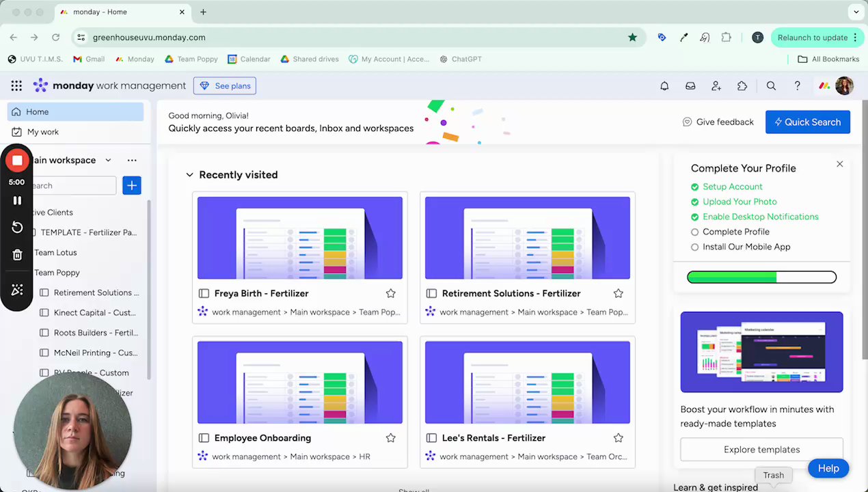868x492 pixels.
Task: Open the All Bookmarks folder
Action: 828,59
